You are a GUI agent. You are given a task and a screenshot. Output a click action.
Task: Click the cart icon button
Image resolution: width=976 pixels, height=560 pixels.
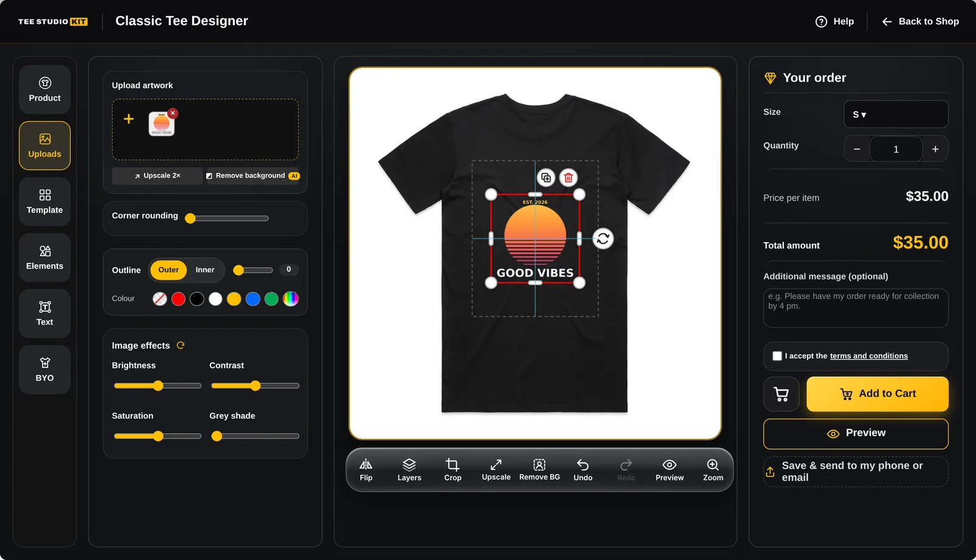coord(781,394)
